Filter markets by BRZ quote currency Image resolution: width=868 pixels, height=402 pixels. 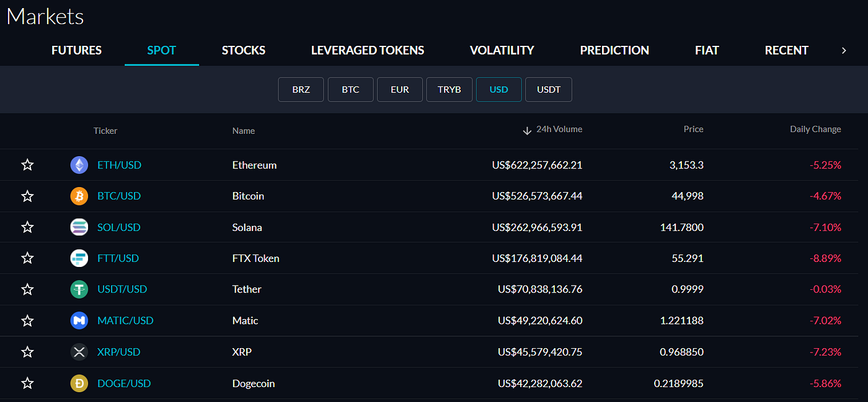point(301,89)
